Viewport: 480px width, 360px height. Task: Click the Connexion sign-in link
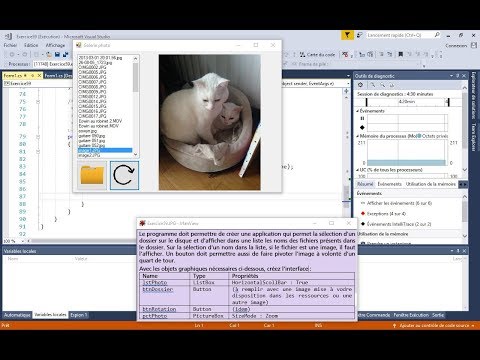click(456, 45)
